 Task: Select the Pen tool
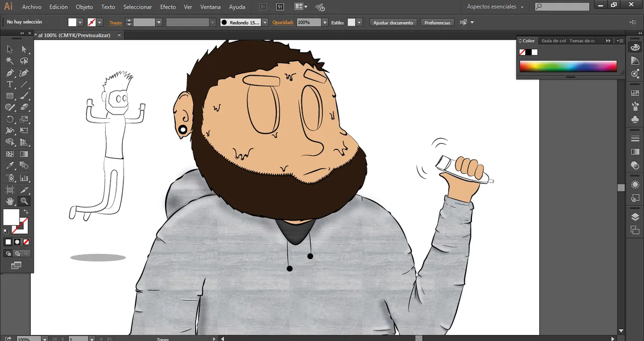pyautogui.click(x=10, y=73)
